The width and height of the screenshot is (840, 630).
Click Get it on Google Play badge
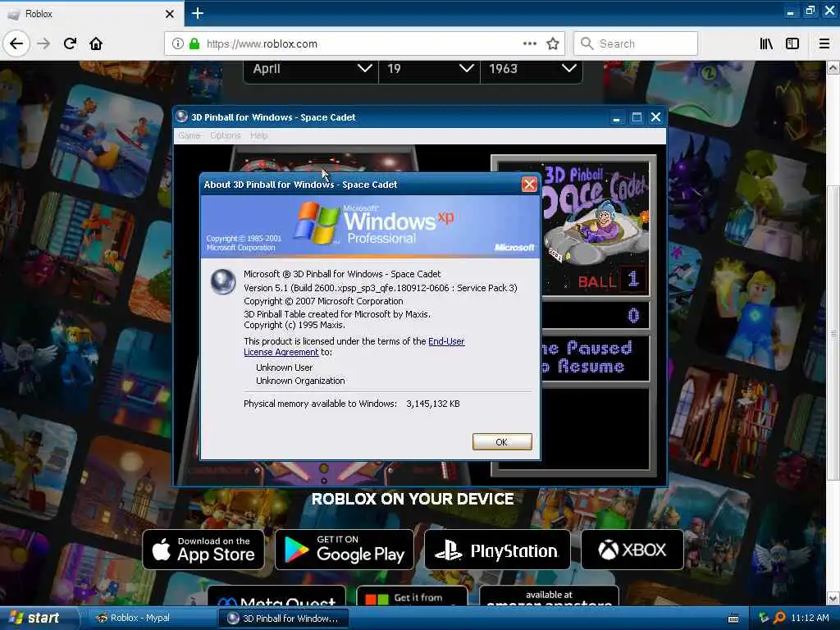(345, 550)
